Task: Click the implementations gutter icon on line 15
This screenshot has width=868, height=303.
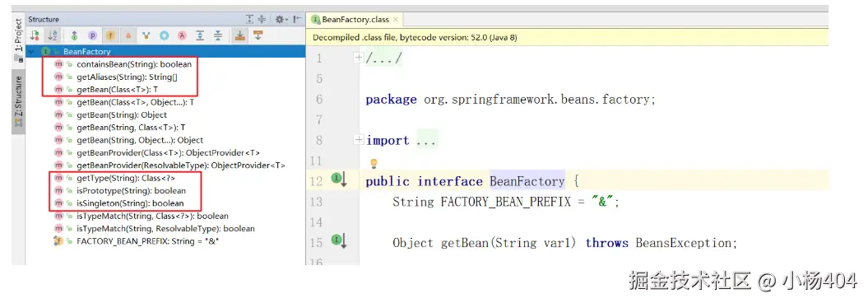Action: 339,240
